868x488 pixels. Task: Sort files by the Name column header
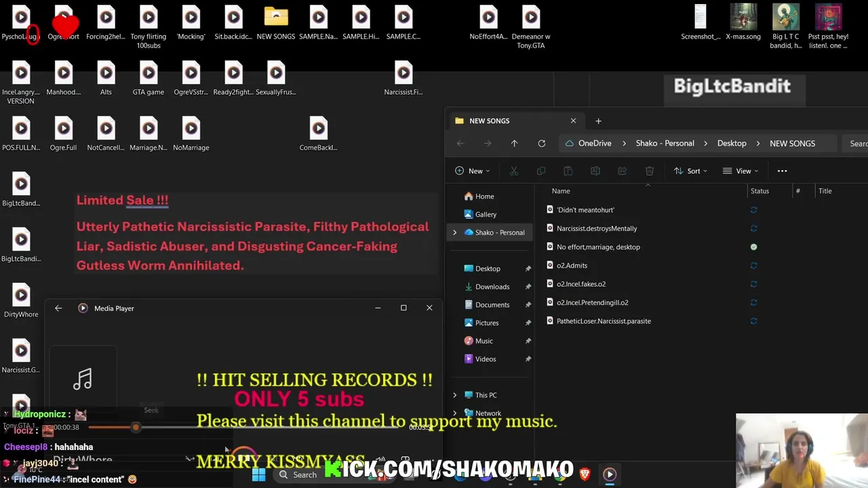[x=561, y=191]
